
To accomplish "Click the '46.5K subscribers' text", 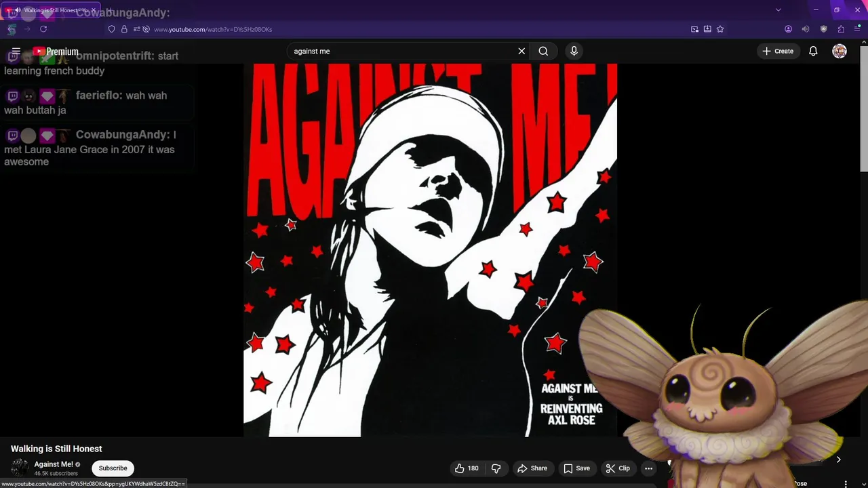I will coord(56,473).
